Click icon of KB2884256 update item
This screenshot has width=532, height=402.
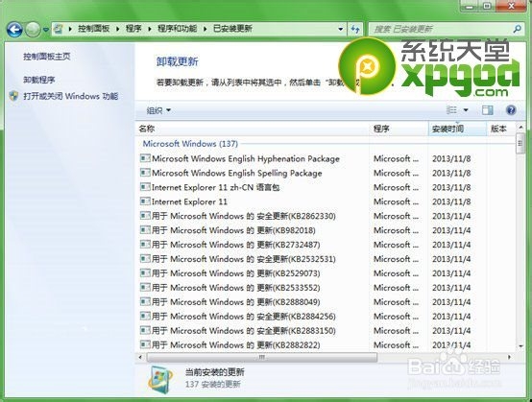point(145,316)
